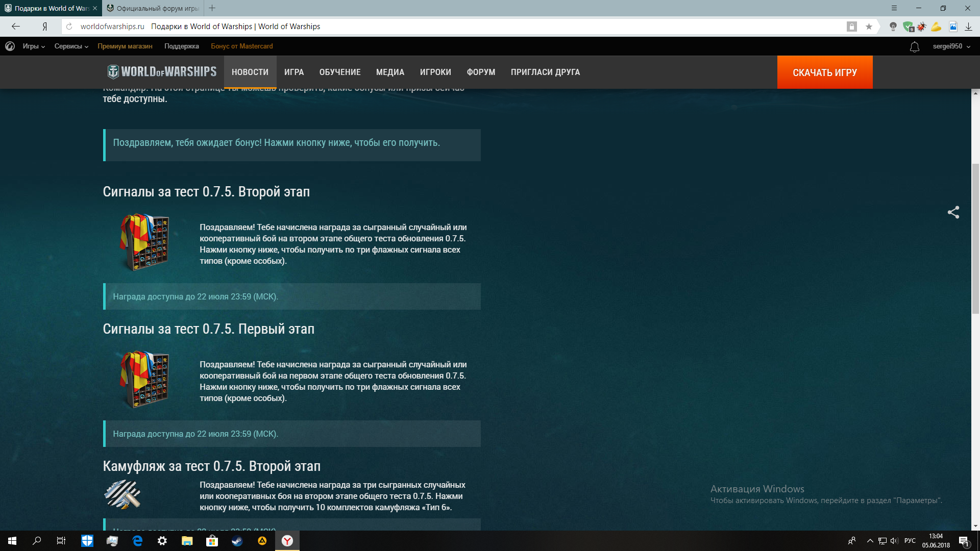This screenshot has width=980, height=551.
Task: Open the ФОРУМ link in navigation
Action: click(x=481, y=72)
